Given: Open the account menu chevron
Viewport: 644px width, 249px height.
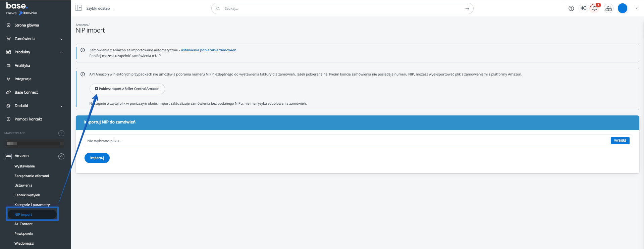Looking at the screenshot, I should [x=636, y=8].
